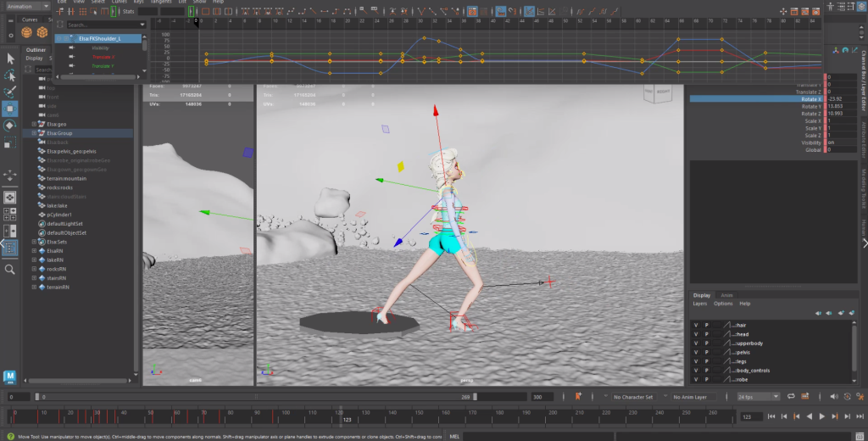868x441 pixels.
Task: Click the polygon sphere shelf icon
Action: [26, 33]
